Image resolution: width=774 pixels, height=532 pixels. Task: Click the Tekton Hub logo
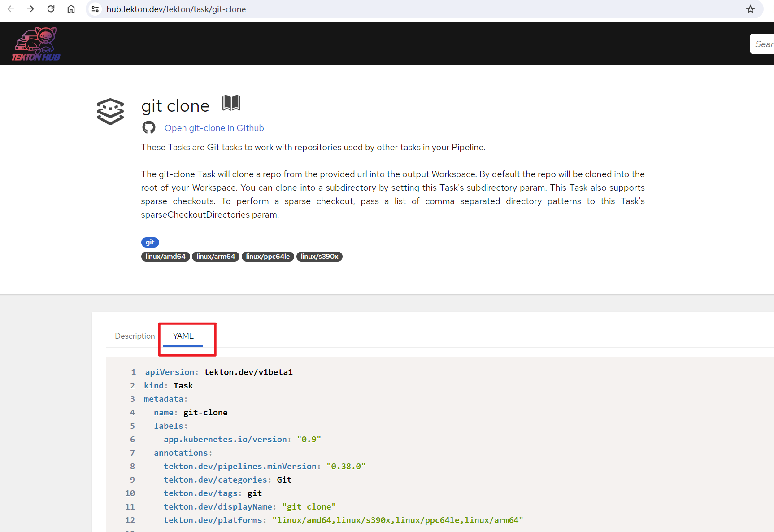(36, 44)
